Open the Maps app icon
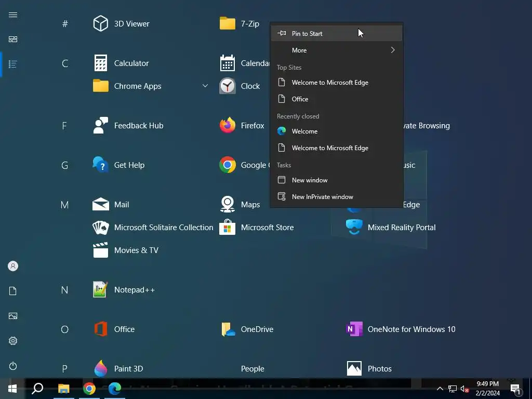The height and width of the screenshot is (399, 532). 228,205
